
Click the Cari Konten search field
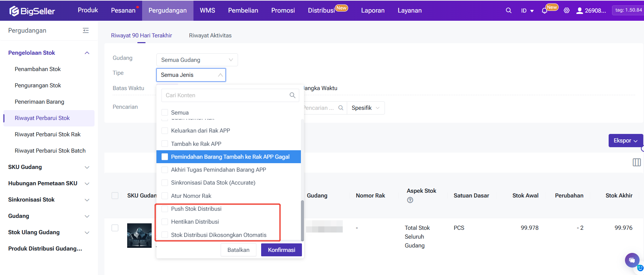pos(226,95)
